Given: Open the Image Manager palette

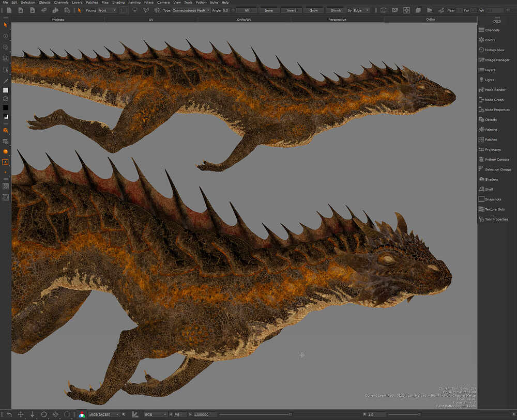Looking at the screenshot, I should [x=494, y=60].
